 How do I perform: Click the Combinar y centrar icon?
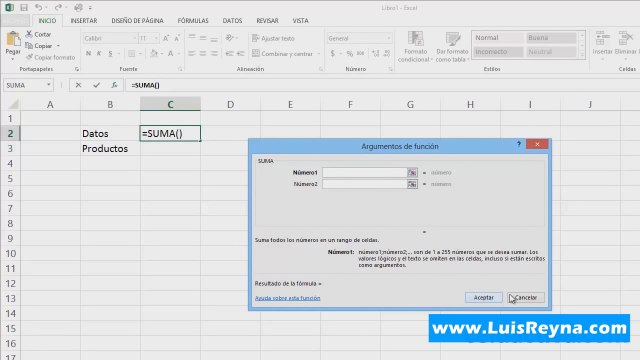pos(256,53)
